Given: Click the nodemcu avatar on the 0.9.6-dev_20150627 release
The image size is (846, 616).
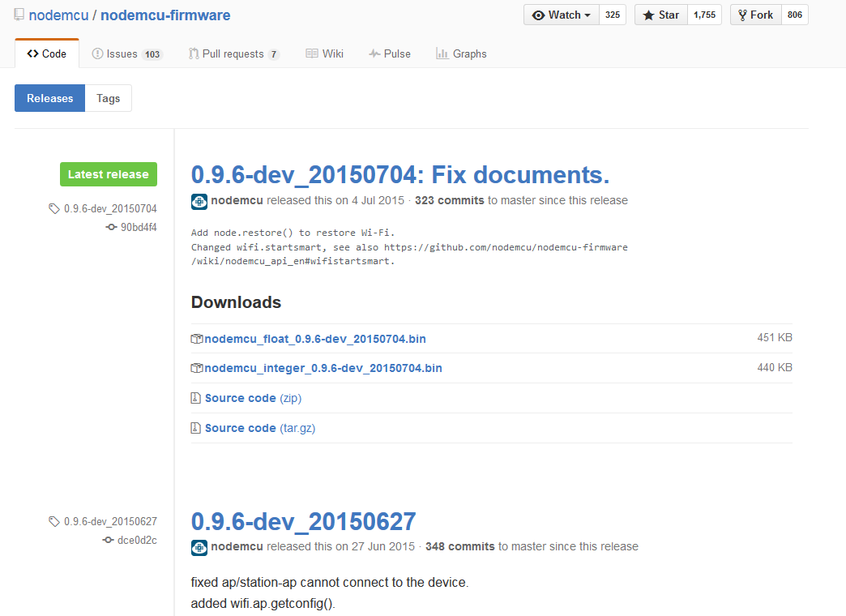Looking at the screenshot, I should pos(199,547).
